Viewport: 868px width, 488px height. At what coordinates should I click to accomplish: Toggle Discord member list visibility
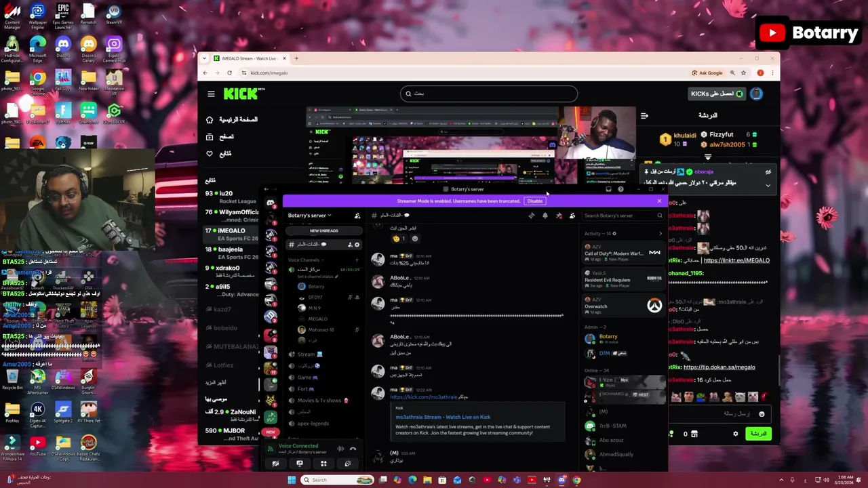[572, 216]
